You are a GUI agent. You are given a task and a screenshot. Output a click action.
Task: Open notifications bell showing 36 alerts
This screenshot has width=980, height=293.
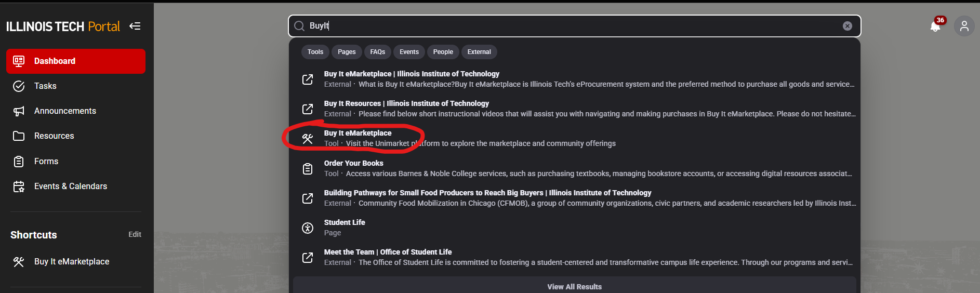pyautogui.click(x=935, y=26)
